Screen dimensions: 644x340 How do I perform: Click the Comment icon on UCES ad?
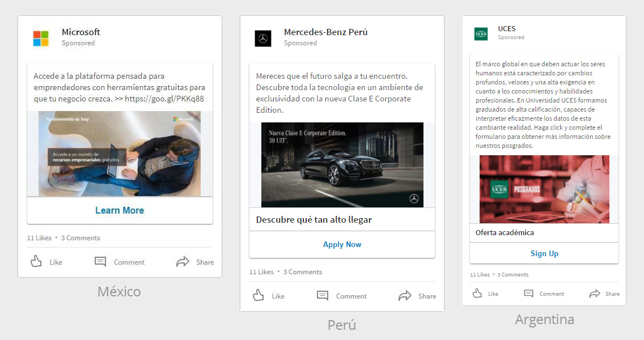coord(528,293)
